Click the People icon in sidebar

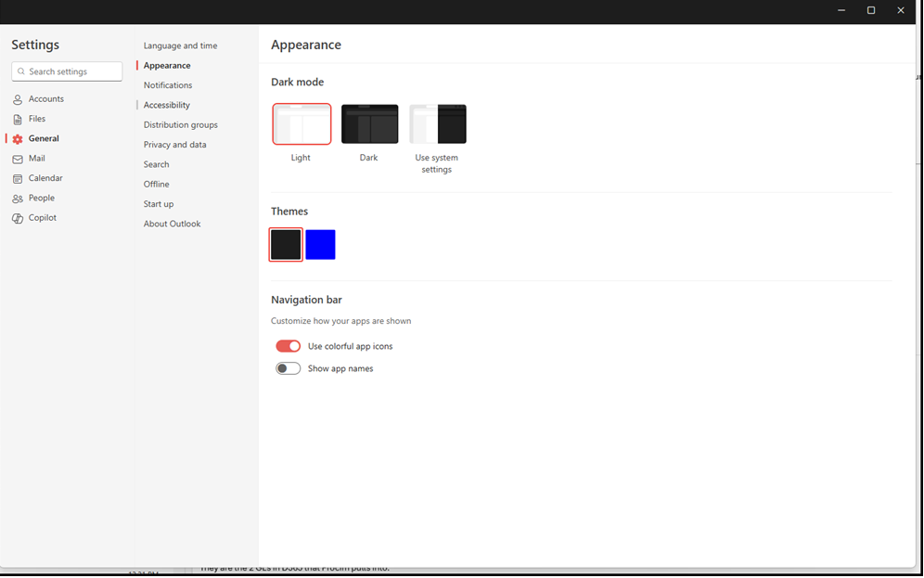coord(18,199)
